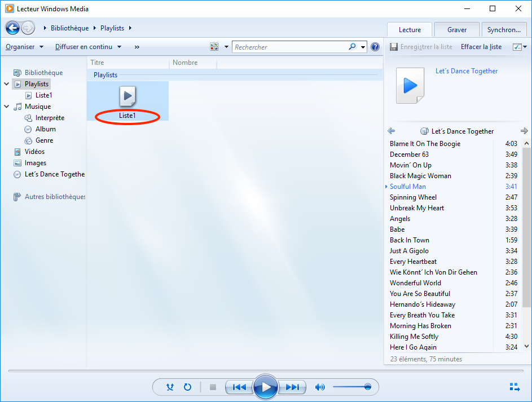Open the list options checkmark icon

tap(517, 47)
